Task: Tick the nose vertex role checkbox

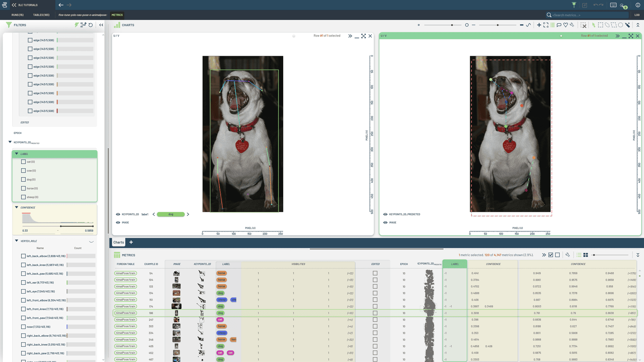Action: [x=24, y=327]
